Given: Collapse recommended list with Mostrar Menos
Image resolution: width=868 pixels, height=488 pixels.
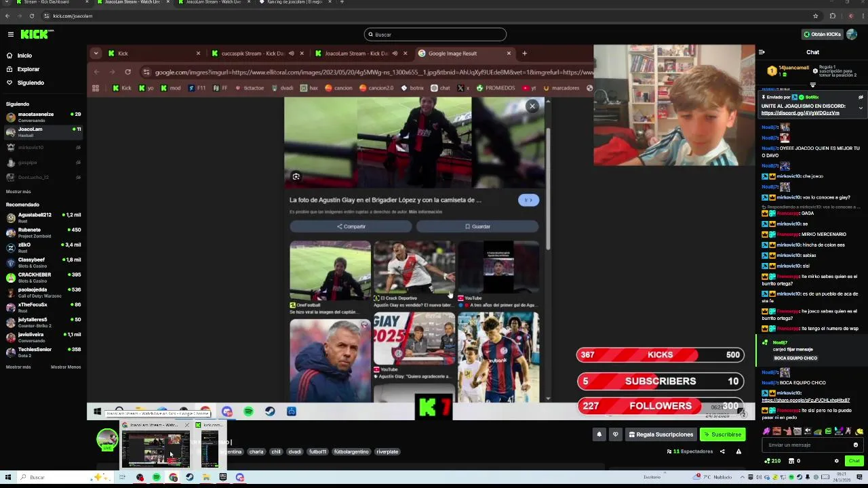Looking at the screenshot, I should coord(66,367).
